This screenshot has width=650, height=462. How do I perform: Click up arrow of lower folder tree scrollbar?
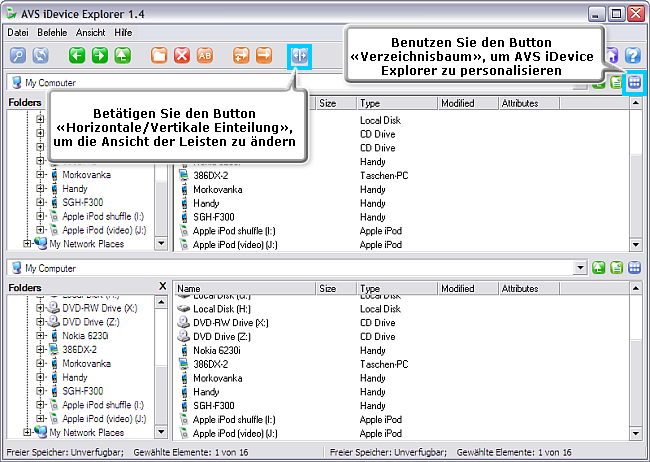[161, 302]
